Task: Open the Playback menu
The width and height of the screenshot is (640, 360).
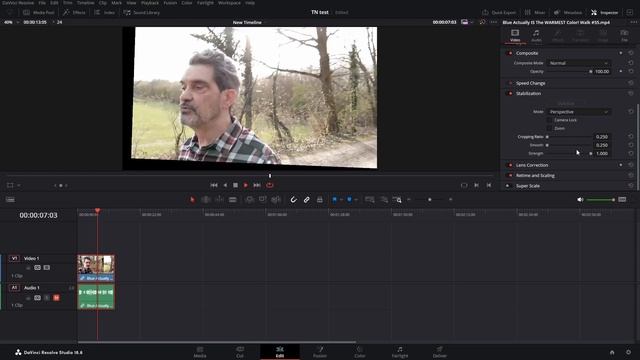Action: click(150, 3)
